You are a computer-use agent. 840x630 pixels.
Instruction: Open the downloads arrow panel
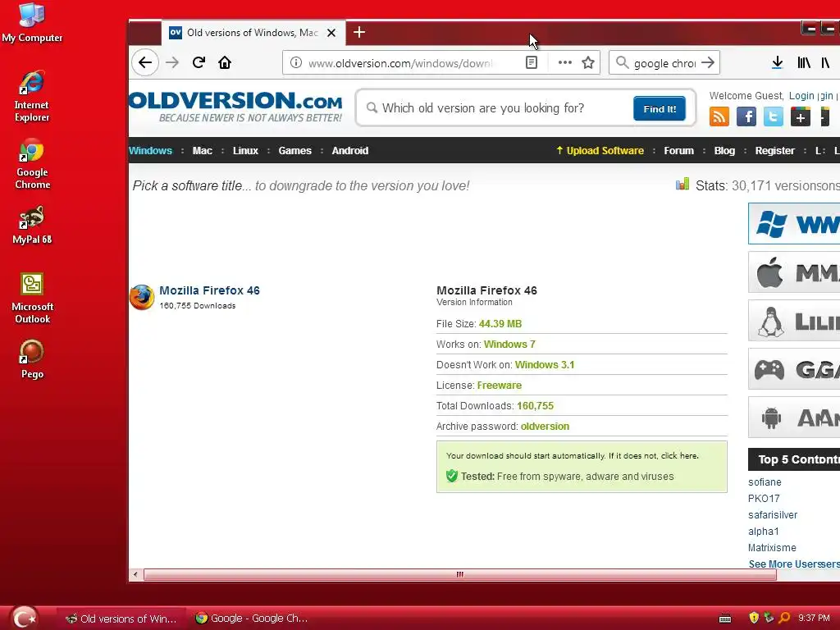coord(778,62)
